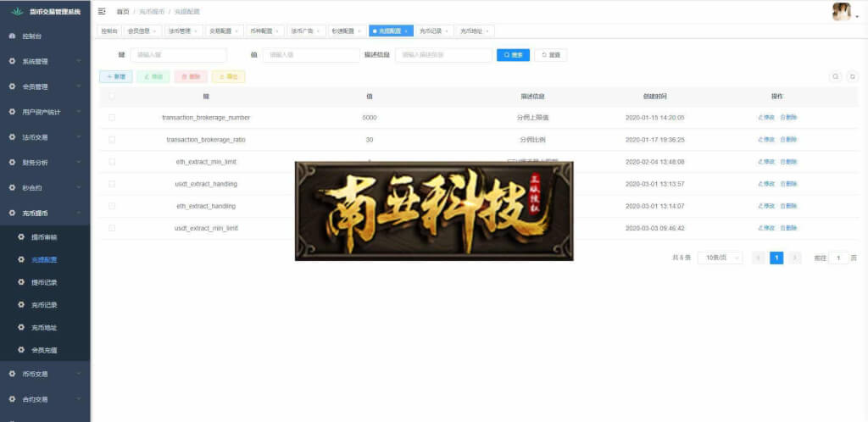Delete the transaction_brokerage_number row

click(788, 117)
